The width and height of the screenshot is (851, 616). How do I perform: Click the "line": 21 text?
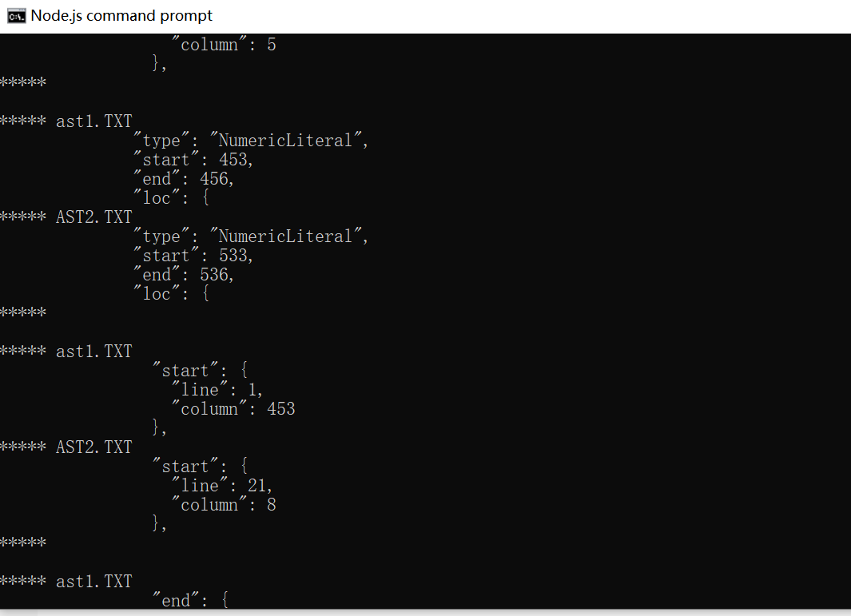(x=222, y=485)
